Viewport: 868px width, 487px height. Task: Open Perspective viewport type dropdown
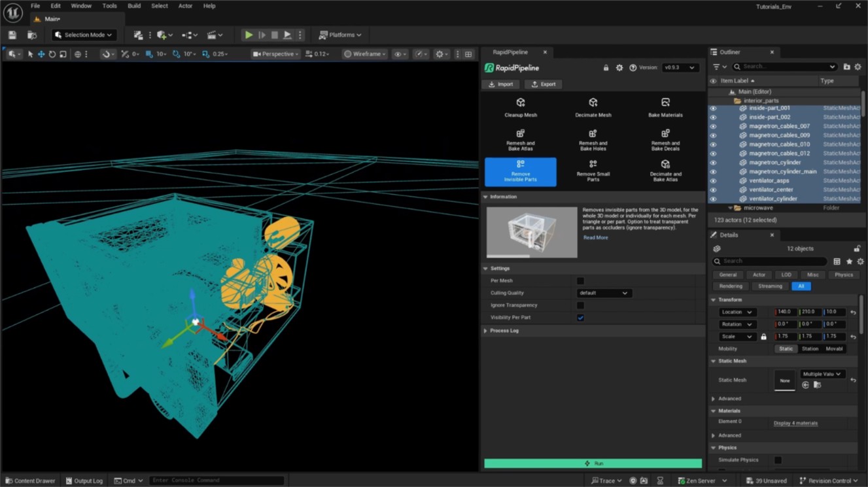(x=276, y=54)
